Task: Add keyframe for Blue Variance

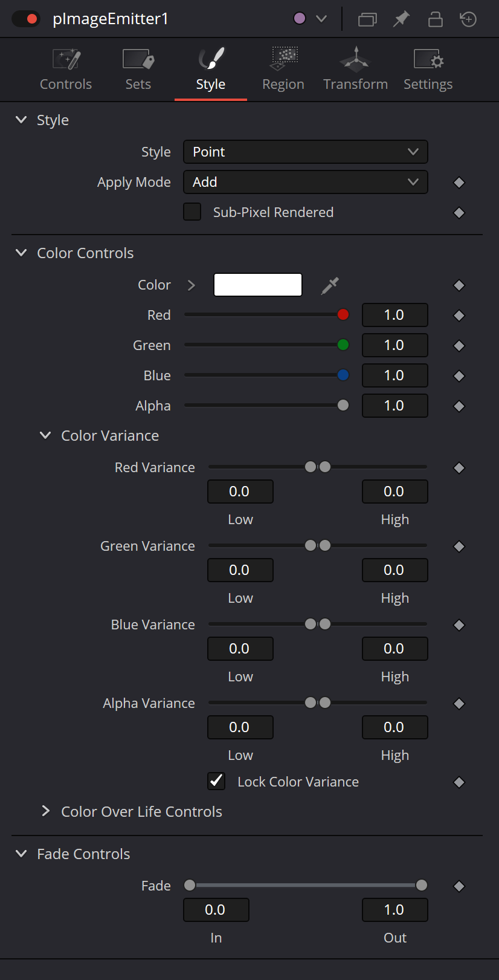Action: (459, 625)
